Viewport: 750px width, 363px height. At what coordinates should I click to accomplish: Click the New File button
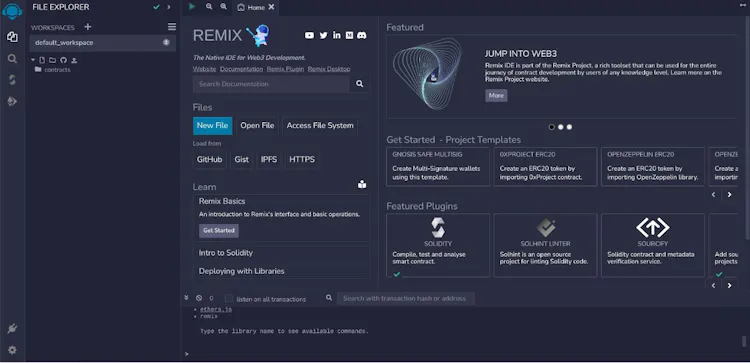212,125
